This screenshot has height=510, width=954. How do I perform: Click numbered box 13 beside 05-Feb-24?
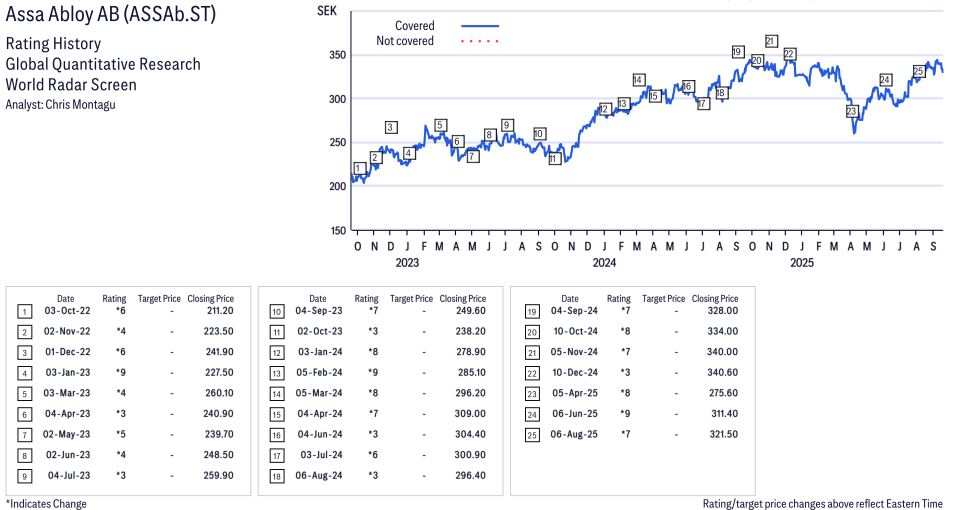[276, 373]
